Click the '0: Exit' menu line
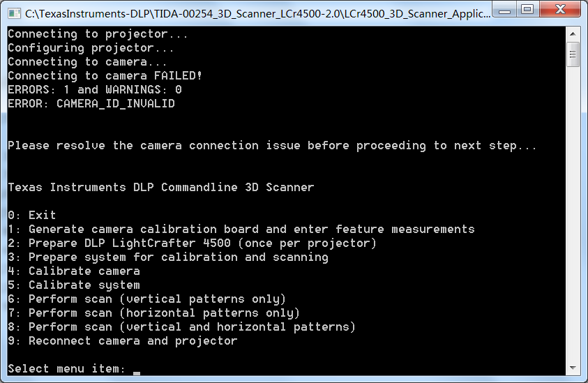Screen dimensions: 588x383 (32, 215)
